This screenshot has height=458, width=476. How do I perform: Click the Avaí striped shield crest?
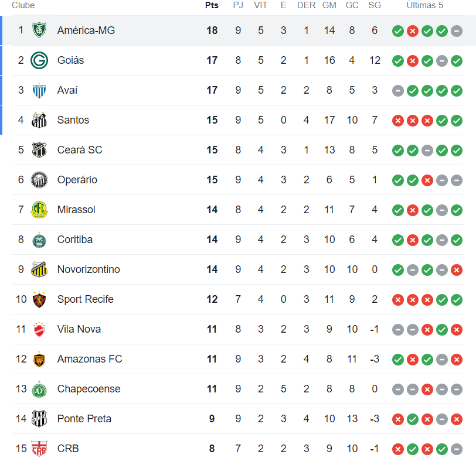coord(39,90)
